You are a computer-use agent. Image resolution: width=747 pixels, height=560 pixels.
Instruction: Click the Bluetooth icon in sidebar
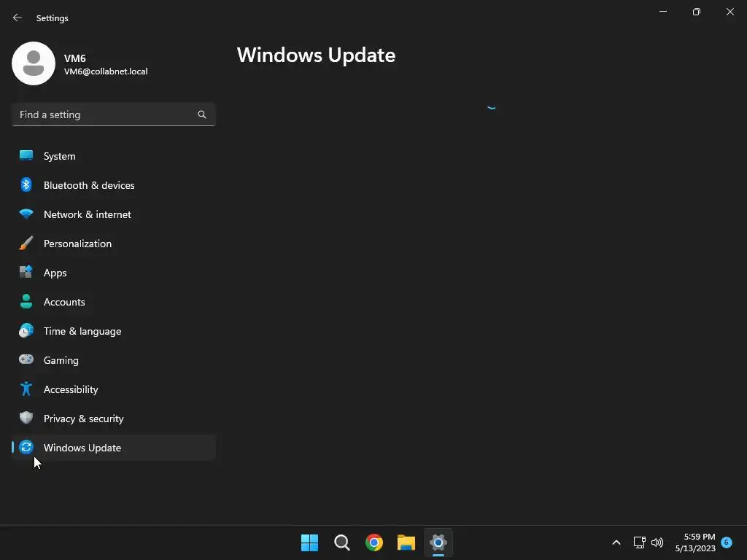26,184
